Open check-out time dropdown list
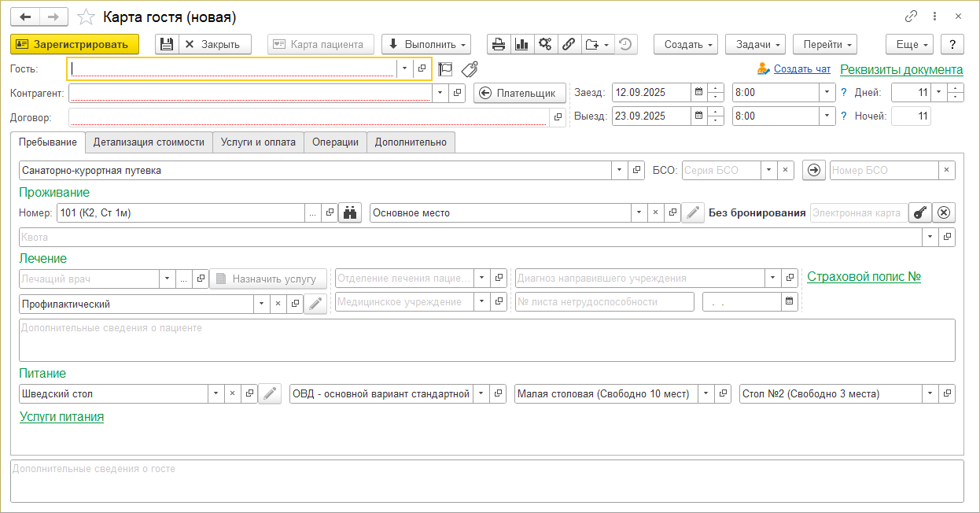This screenshot has height=513, width=980. 826,116
